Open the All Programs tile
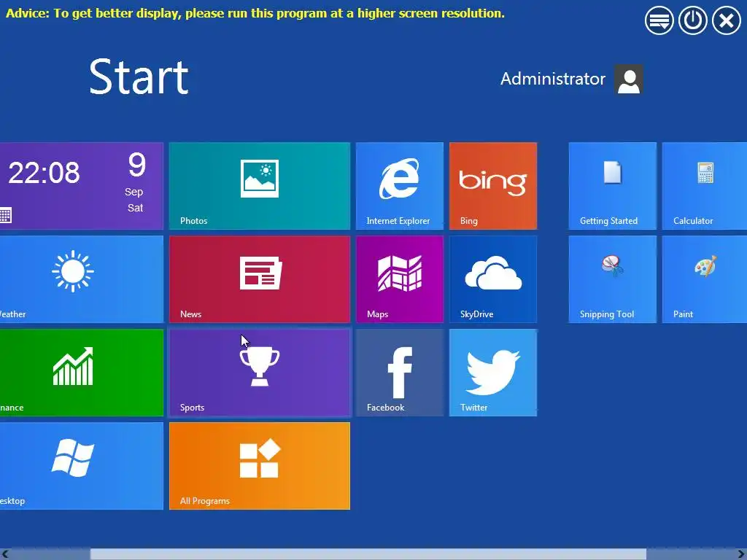Image resolution: width=747 pixels, height=560 pixels. pos(260,466)
